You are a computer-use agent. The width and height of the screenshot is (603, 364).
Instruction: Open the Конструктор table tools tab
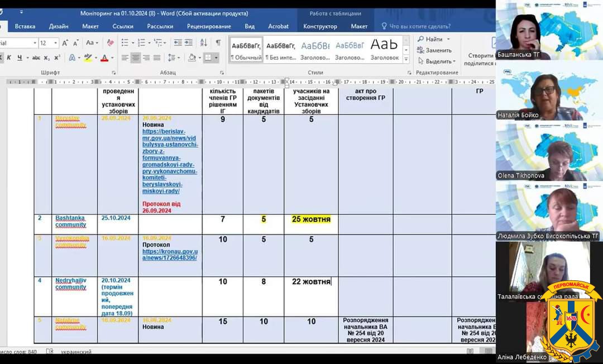coord(320,27)
